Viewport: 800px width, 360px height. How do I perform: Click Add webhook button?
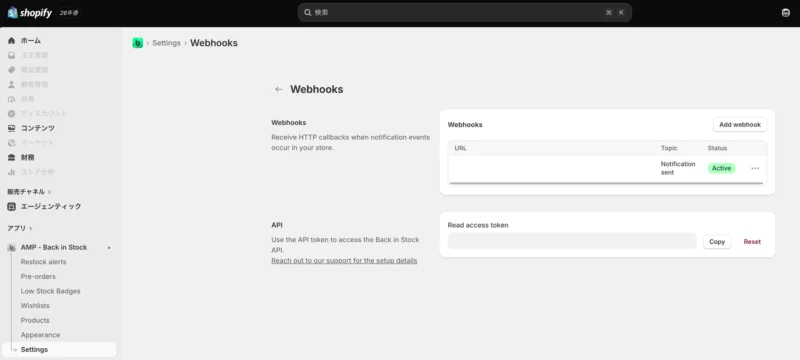740,124
